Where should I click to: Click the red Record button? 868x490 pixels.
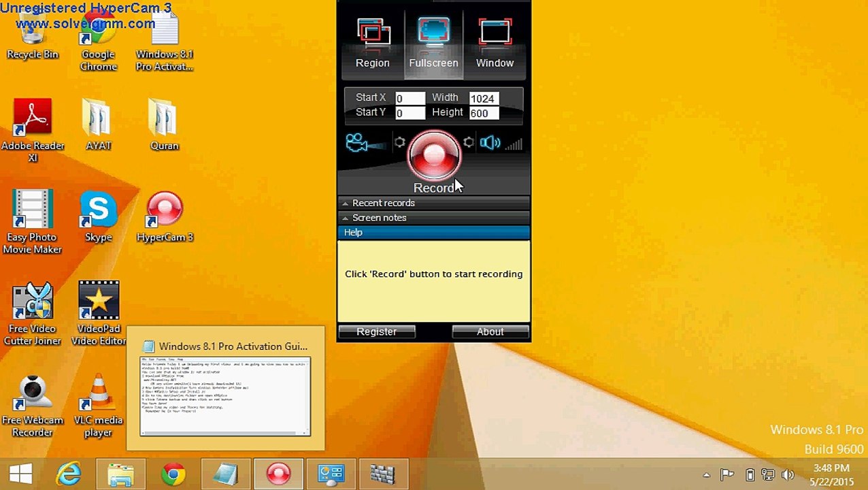coord(434,155)
